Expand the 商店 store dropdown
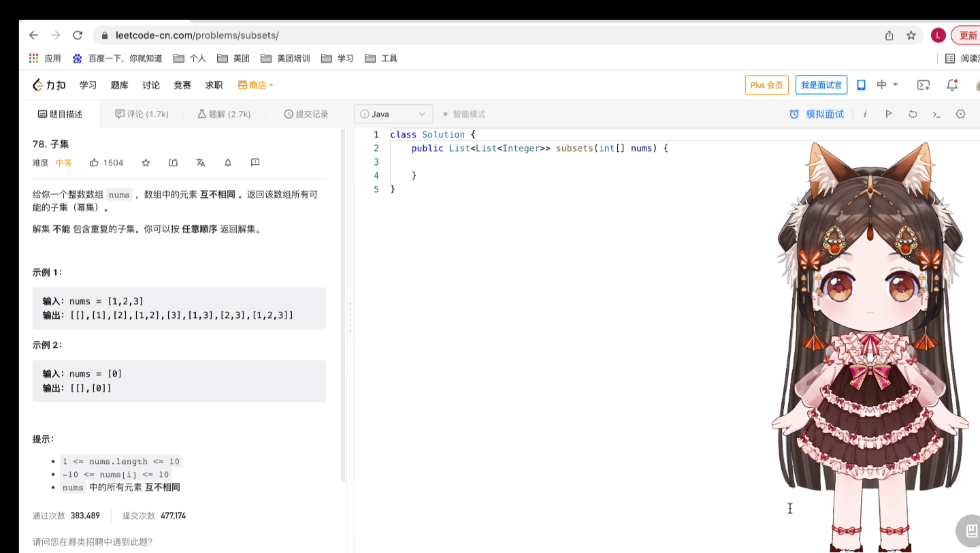Image resolution: width=980 pixels, height=553 pixels. tap(256, 85)
